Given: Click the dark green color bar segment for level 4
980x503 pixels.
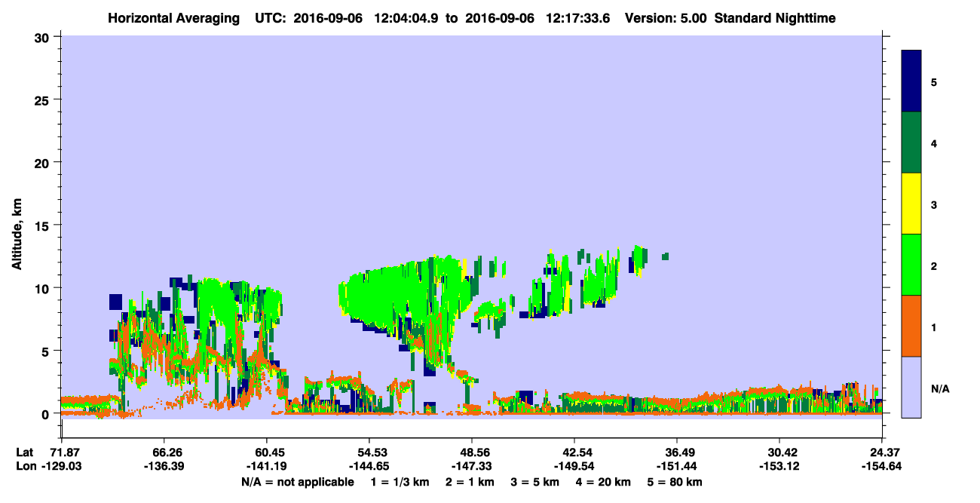Looking at the screenshot, I should [x=911, y=143].
